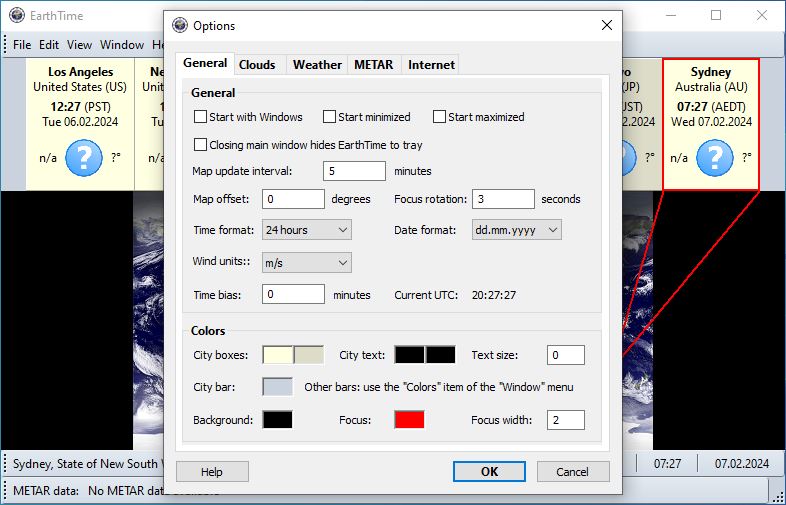Image resolution: width=786 pixels, height=505 pixels.
Task: Enable Start with Windows checkbox
Action: click(200, 117)
